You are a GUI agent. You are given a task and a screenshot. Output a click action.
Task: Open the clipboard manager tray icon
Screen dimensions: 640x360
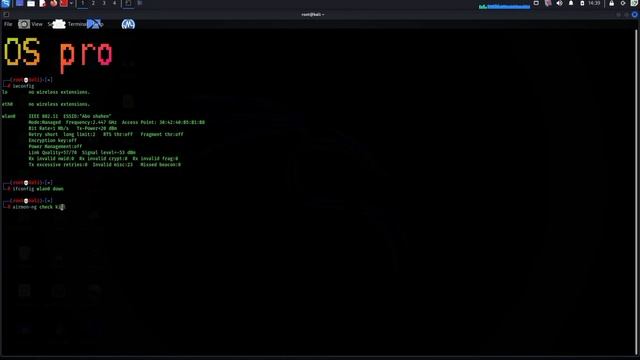pos(548,3)
